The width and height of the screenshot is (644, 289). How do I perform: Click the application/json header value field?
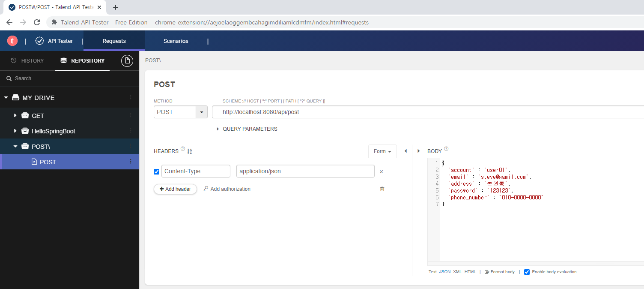coord(305,171)
